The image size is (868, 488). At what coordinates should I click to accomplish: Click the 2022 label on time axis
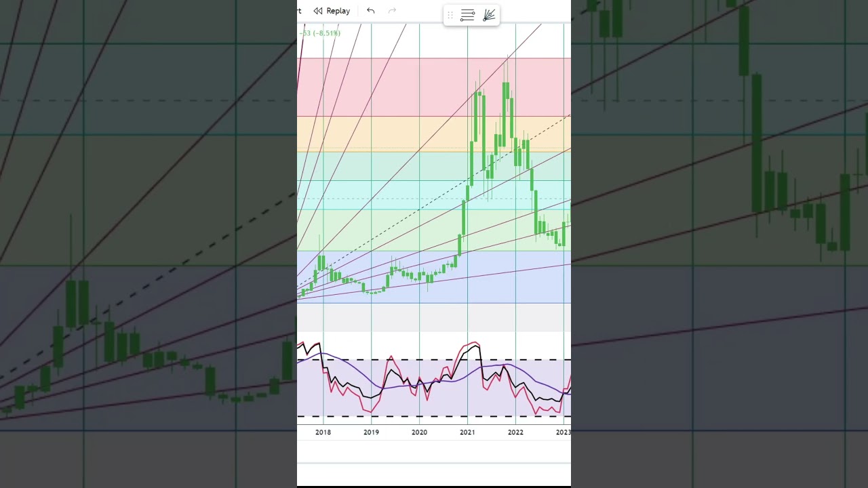[x=515, y=432]
